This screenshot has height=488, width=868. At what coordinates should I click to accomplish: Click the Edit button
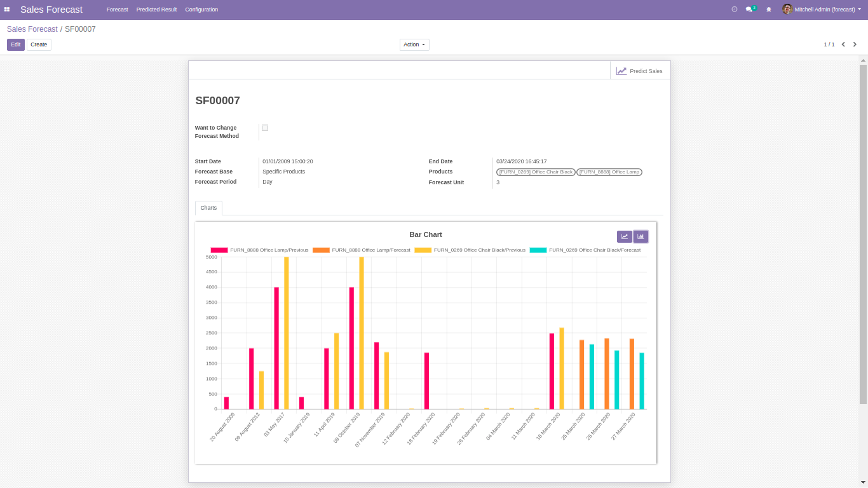[x=16, y=44]
